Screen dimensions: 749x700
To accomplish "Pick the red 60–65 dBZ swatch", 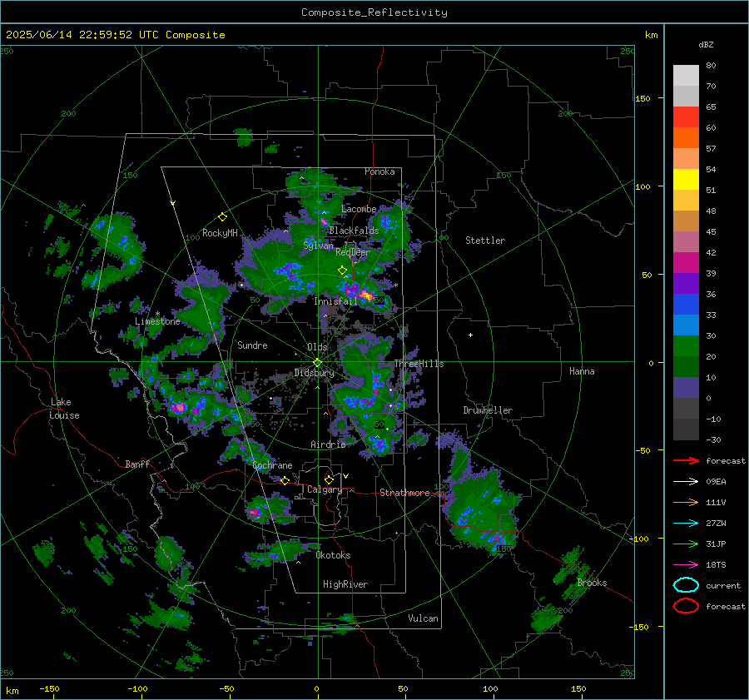I will pos(686,117).
